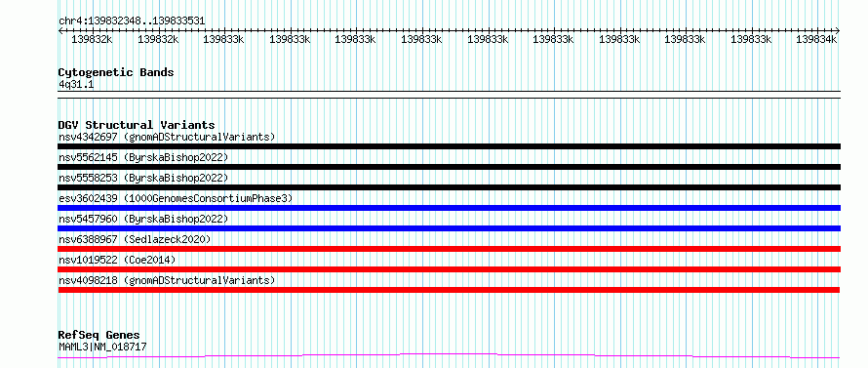Open variant label esv3602439 (1000GenomesConsortiumPhase3)
Screen dimensions: 868x368
tap(176, 198)
